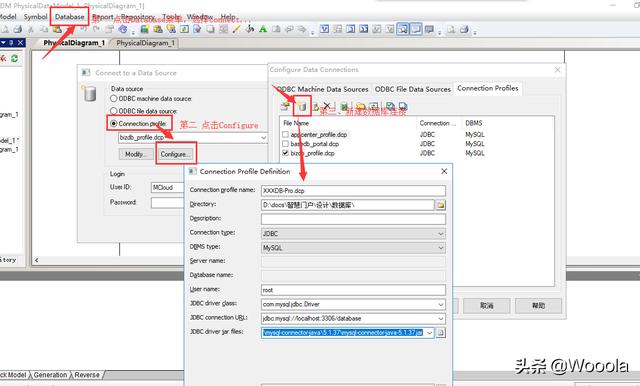640x386 pixels.
Task: Click the Cut scissors icon in the toolbar
Action: tap(31, 29)
